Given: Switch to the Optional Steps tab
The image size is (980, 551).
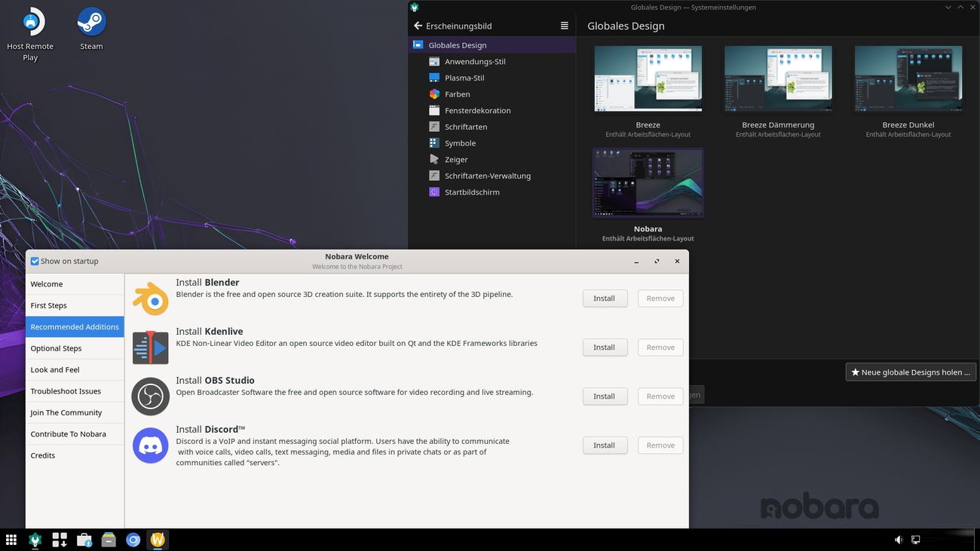Looking at the screenshot, I should click(75, 348).
